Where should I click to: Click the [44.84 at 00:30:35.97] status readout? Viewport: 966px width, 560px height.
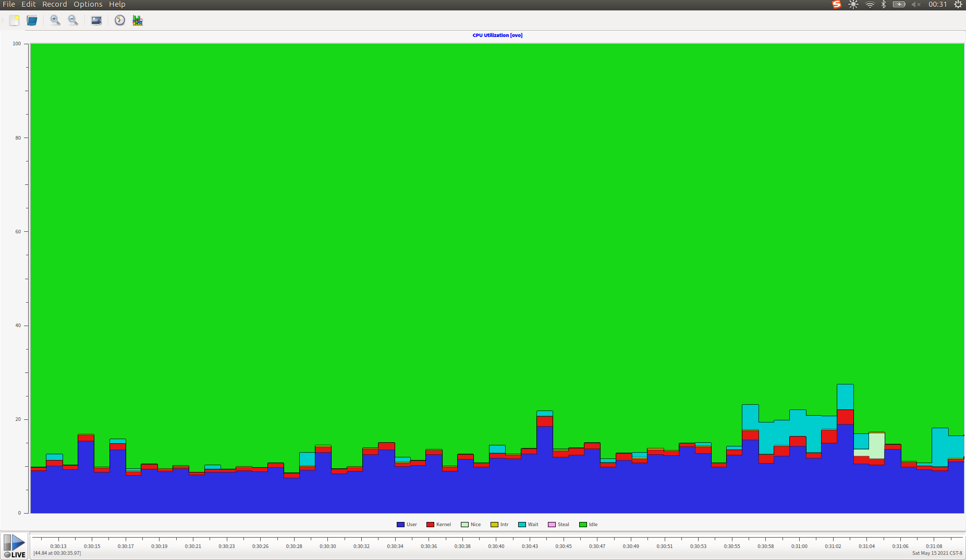[x=57, y=553]
